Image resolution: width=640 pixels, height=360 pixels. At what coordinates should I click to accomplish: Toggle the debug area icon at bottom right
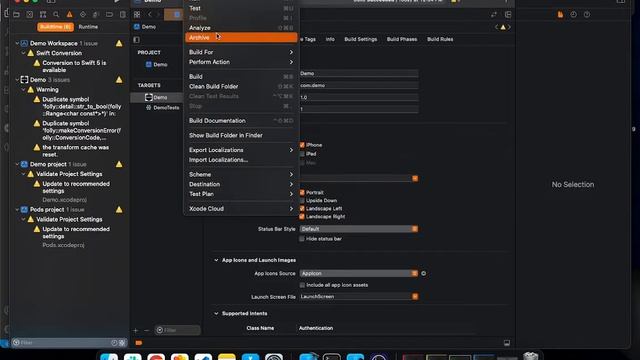click(507, 343)
